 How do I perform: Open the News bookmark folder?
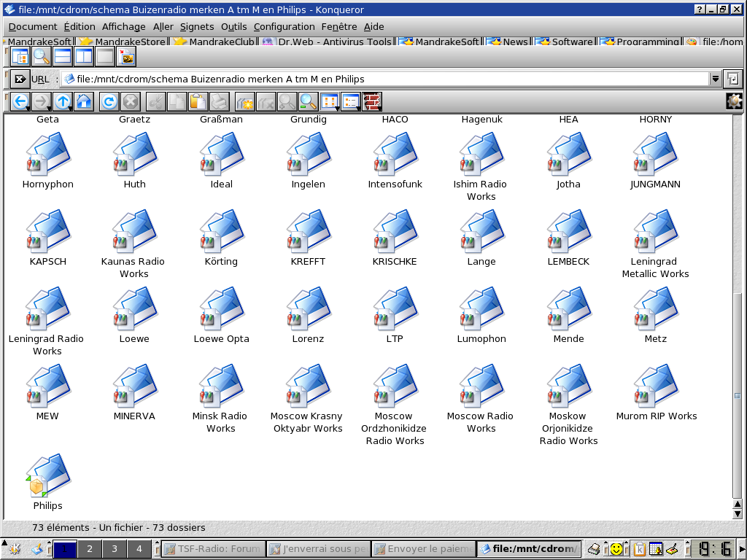508,42
